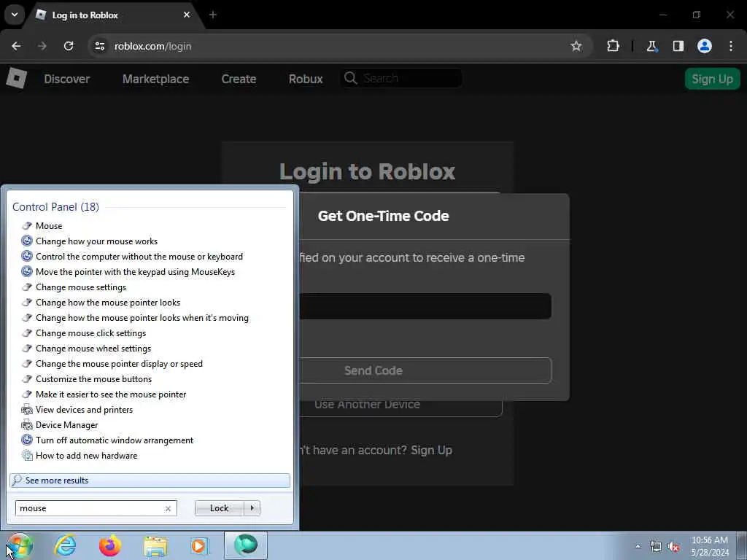Click the address bar URL roblox.com/login
The width and height of the screenshot is (747, 560).
153,46
